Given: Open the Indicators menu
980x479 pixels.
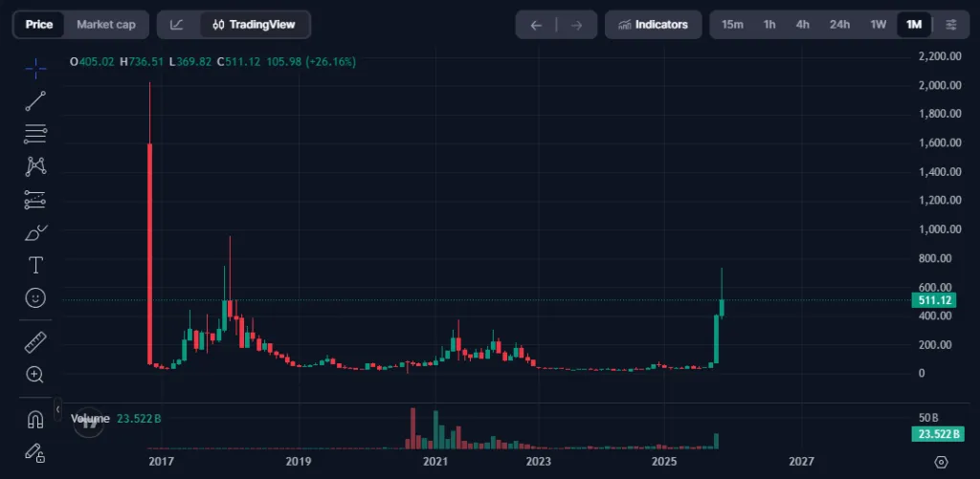Looking at the screenshot, I should pos(653,25).
